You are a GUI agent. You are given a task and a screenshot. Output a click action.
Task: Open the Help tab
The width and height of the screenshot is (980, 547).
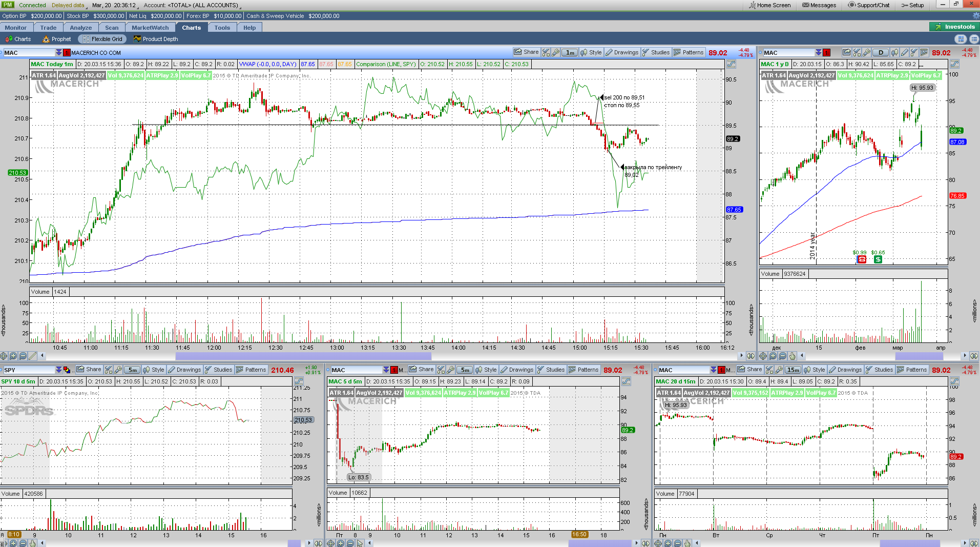(x=249, y=28)
